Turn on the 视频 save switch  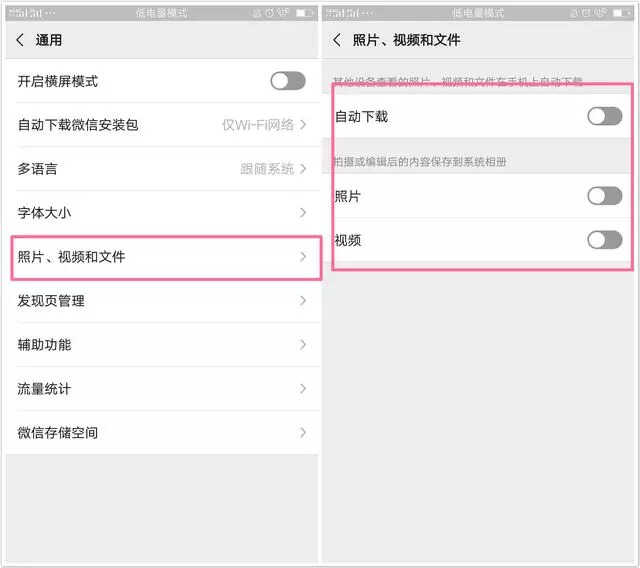coord(605,240)
